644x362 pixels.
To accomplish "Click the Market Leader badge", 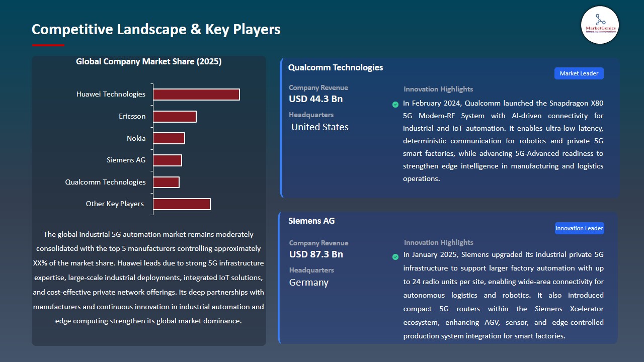I will [x=579, y=73].
